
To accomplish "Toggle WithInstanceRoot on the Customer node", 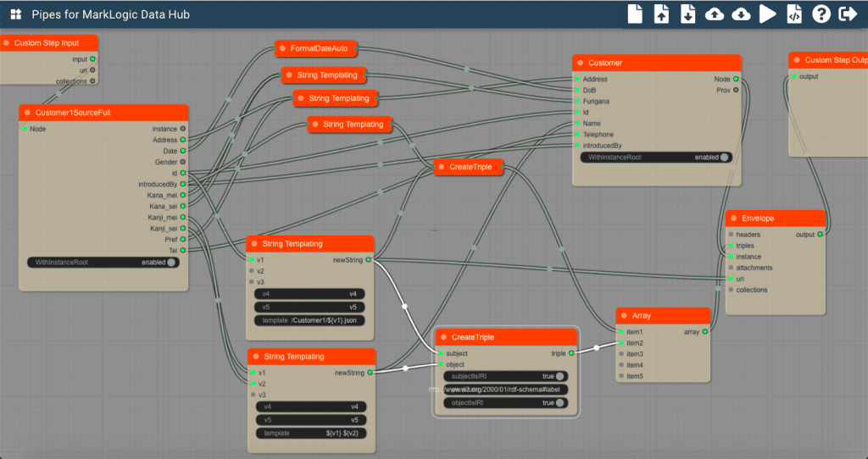I will click(724, 158).
